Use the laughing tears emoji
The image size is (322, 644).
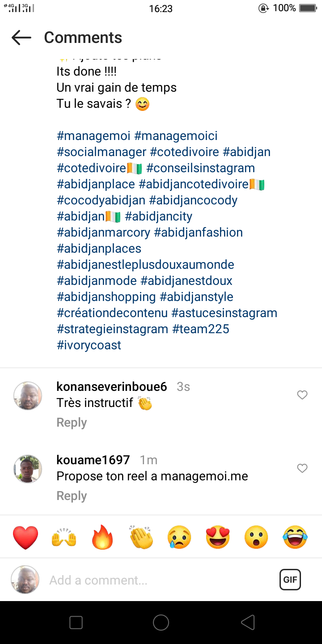coord(295,537)
